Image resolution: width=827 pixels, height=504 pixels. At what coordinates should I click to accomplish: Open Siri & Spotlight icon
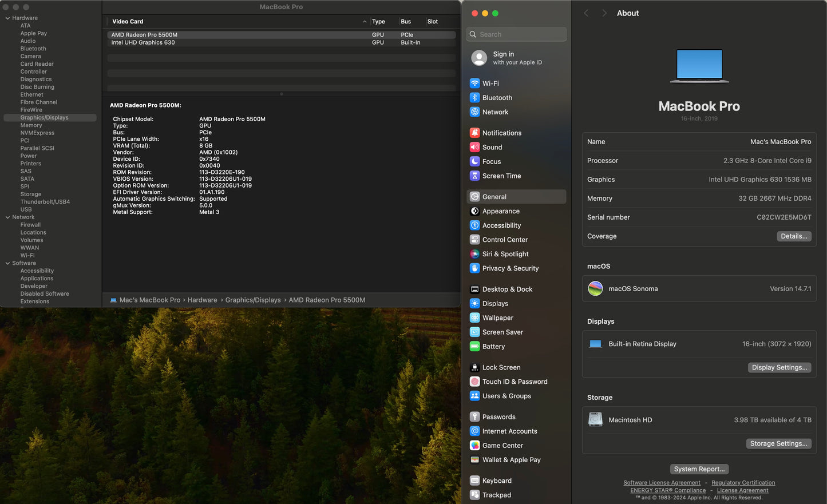click(x=474, y=254)
